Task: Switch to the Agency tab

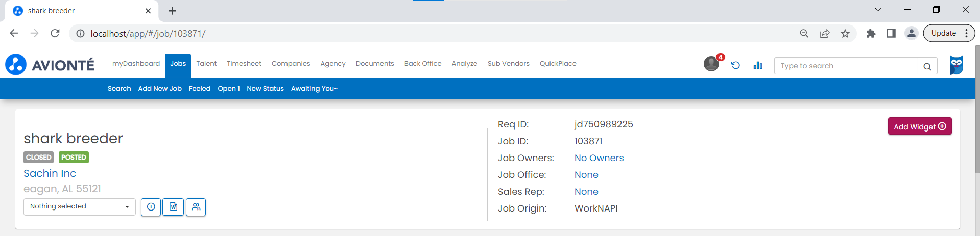Action: (333, 64)
